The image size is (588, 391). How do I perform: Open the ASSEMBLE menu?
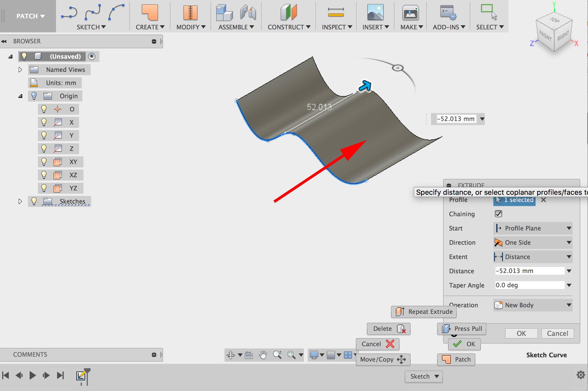236,27
